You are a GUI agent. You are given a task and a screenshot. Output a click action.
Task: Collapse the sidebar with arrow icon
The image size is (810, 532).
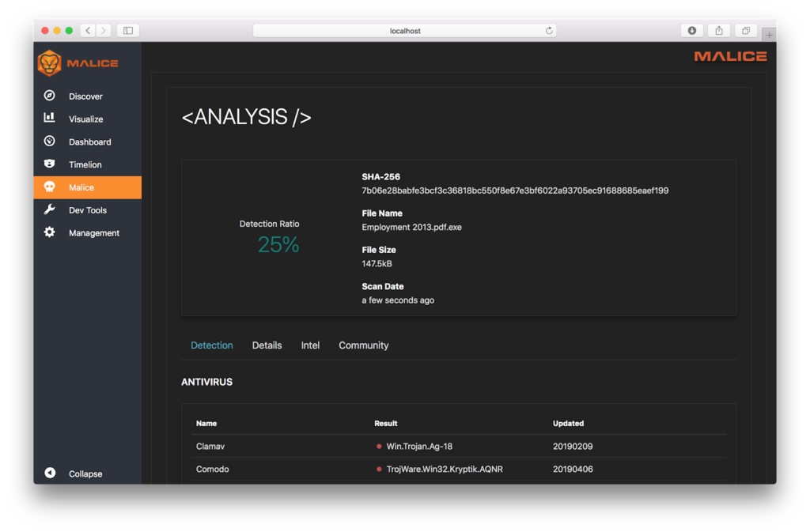pyautogui.click(x=50, y=473)
